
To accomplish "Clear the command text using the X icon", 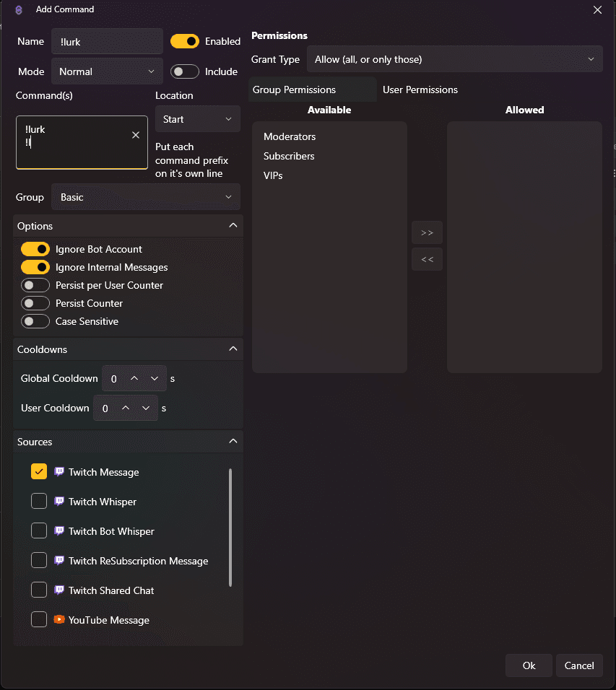I will (x=135, y=134).
